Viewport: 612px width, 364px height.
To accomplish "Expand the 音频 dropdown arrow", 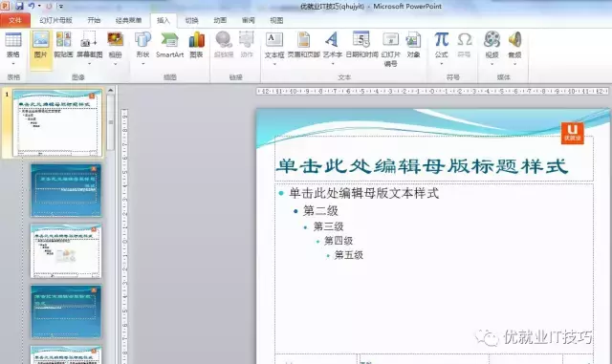I will coord(514,64).
